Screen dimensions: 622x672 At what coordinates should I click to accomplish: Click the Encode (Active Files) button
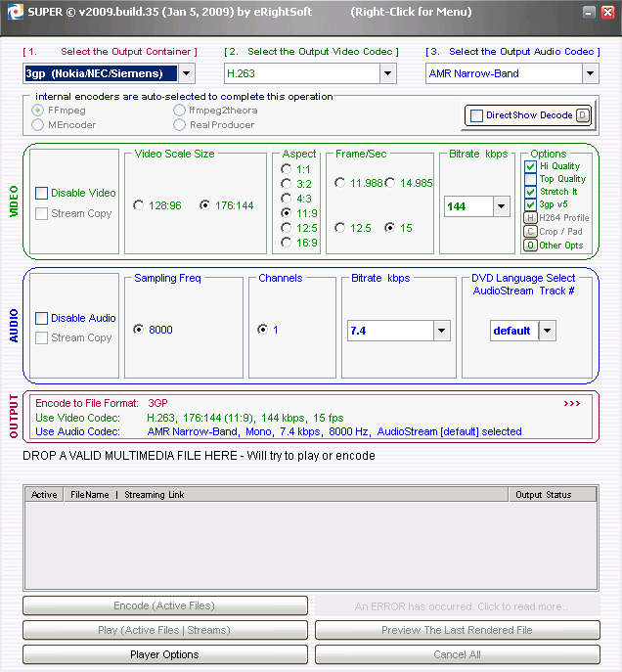pyautogui.click(x=165, y=605)
